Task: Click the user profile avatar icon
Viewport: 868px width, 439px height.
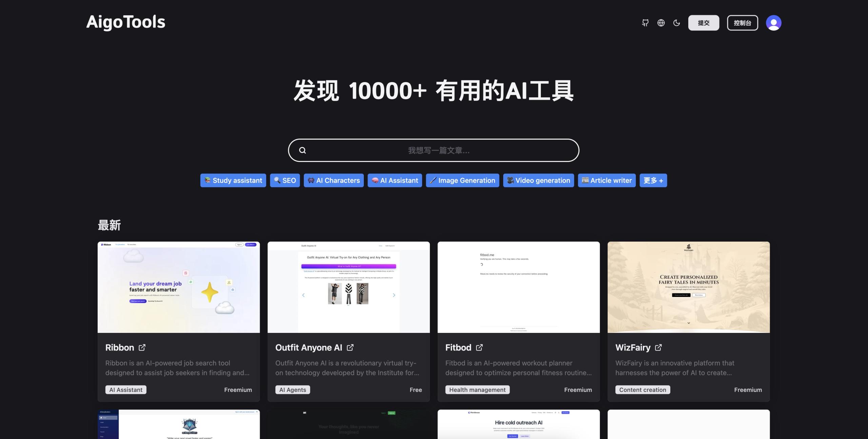Action: (773, 22)
